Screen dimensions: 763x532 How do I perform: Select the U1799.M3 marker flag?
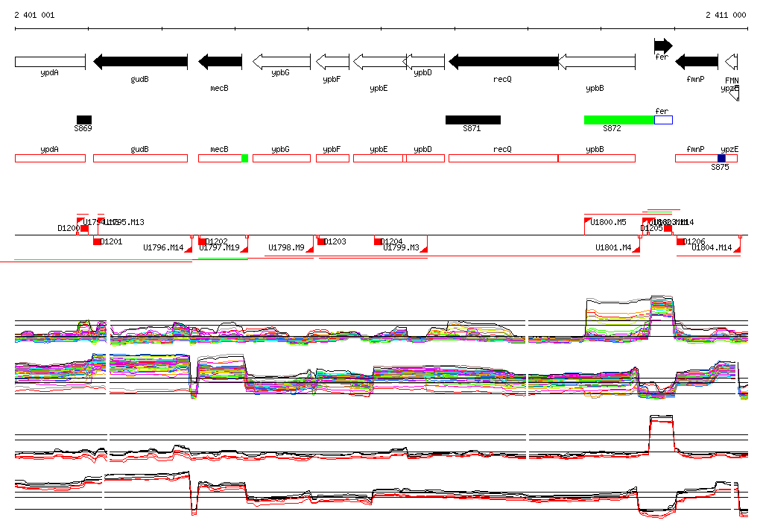coord(424,249)
